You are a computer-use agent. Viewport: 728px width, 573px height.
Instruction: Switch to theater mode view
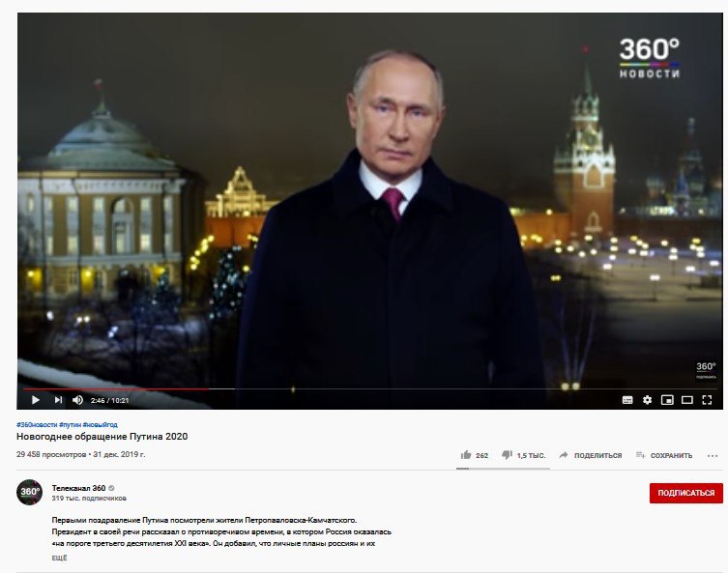687,400
